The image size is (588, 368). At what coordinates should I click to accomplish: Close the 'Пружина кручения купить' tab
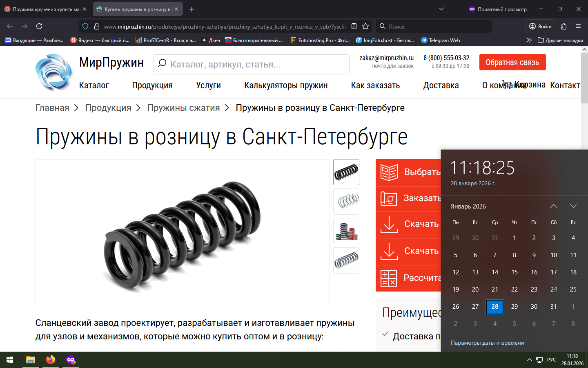click(85, 9)
